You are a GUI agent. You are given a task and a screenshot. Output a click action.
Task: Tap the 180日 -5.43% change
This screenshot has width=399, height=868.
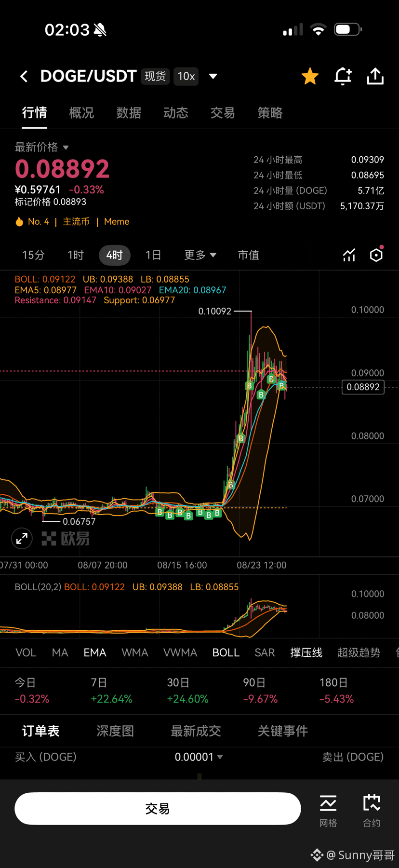click(x=336, y=691)
